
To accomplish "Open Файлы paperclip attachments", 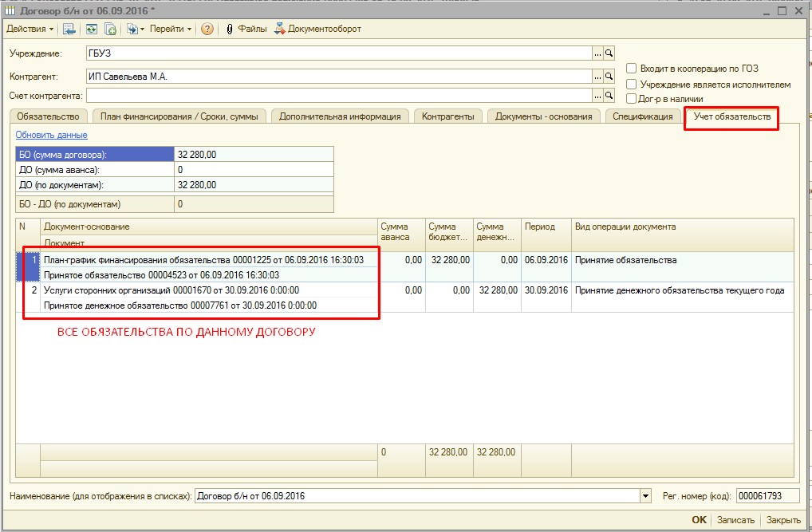I will (246, 29).
